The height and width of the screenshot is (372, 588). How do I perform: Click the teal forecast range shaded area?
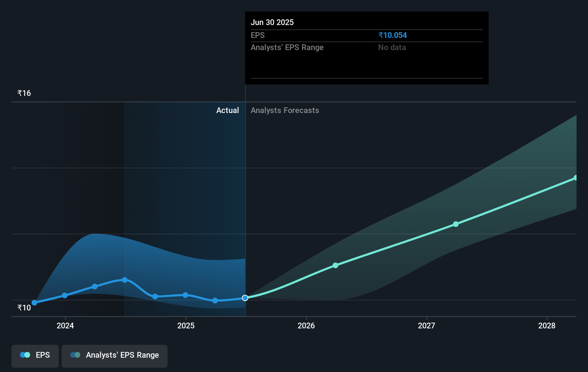click(501, 200)
